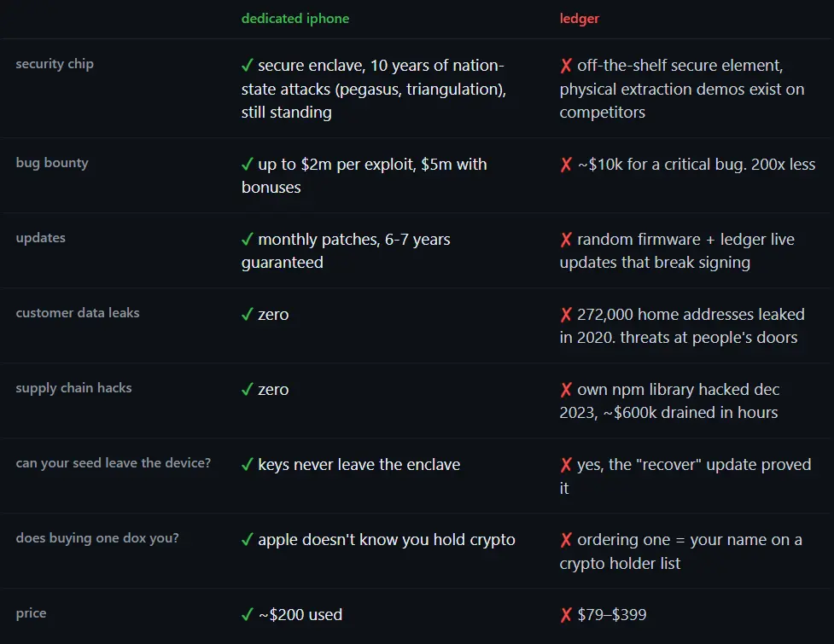Click the red X beside 272,000 home addresses
The height and width of the screenshot is (644, 834).
point(566,314)
